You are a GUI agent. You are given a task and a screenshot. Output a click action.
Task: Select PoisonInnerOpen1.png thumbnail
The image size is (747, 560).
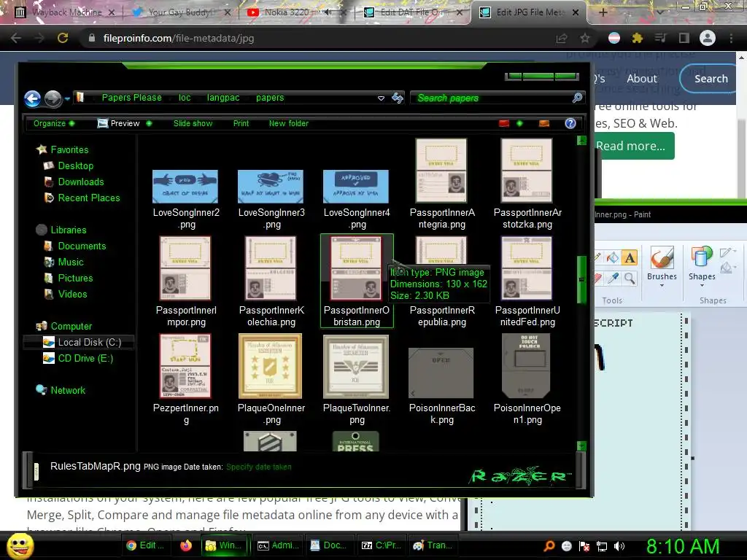pyautogui.click(x=527, y=366)
